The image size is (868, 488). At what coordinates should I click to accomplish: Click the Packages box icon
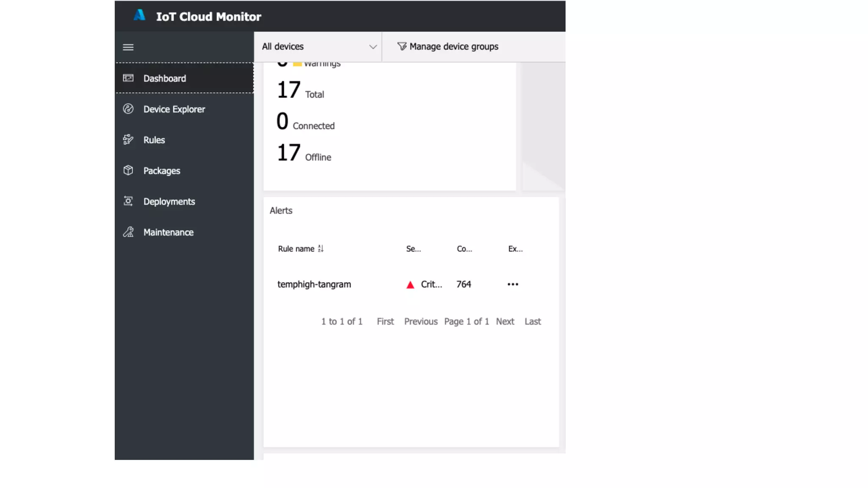point(128,170)
